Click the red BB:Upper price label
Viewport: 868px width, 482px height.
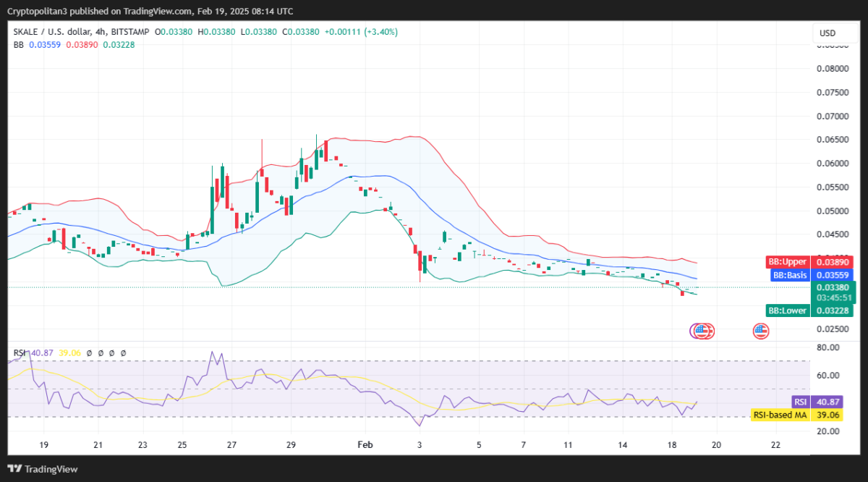pos(809,262)
